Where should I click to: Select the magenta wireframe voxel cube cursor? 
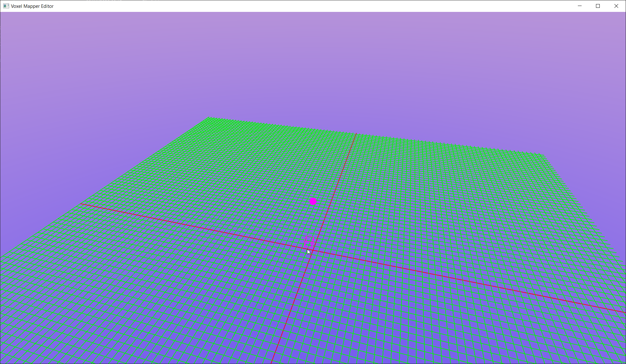[x=309, y=241]
